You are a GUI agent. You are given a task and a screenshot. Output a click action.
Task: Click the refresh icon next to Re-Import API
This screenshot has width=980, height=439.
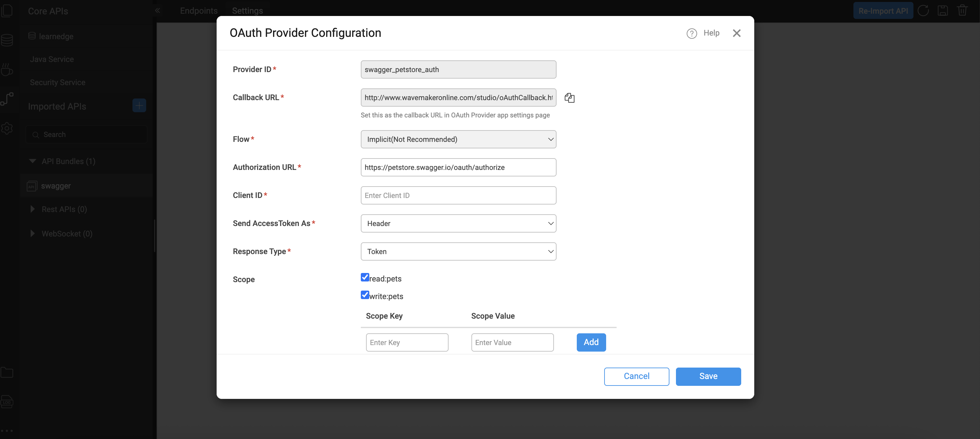tap(923, 11)
